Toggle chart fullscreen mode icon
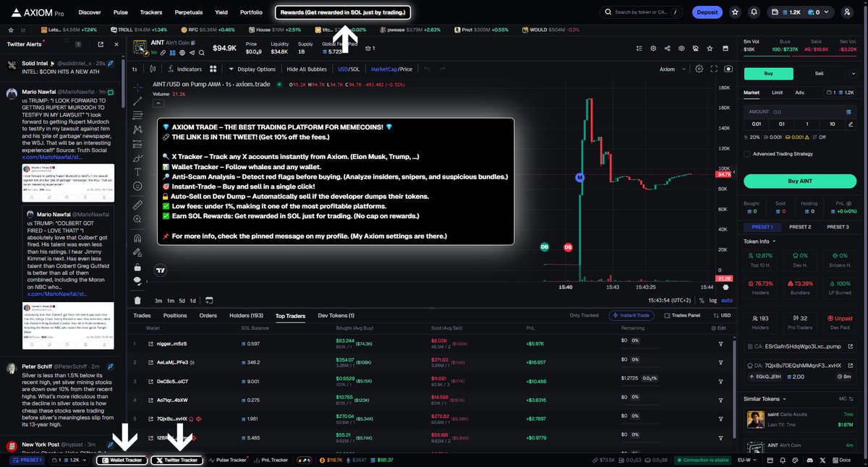Image resolution: width=868 pixels, height=467 pixels. [x=712, y=69]
